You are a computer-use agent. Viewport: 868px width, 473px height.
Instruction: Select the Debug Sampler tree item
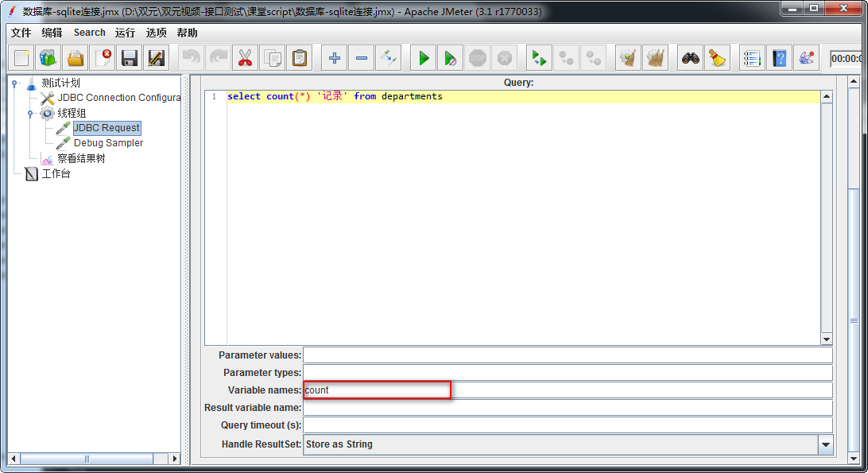pyautogui.click(x=108, y=143)
